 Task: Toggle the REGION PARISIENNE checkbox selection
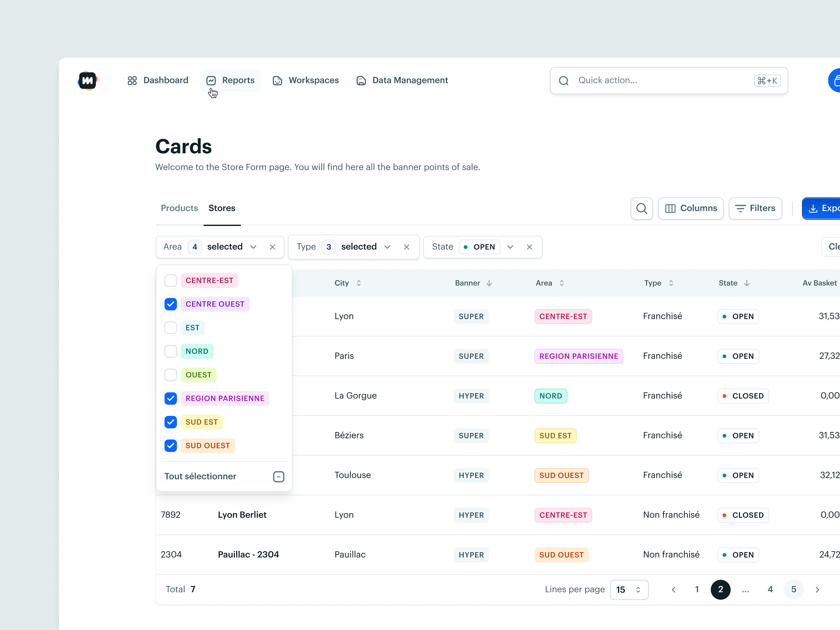coord(171,398)
